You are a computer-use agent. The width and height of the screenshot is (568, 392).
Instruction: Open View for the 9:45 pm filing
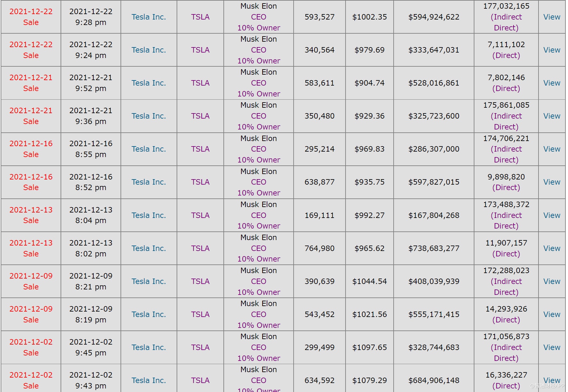pos(552,347)
